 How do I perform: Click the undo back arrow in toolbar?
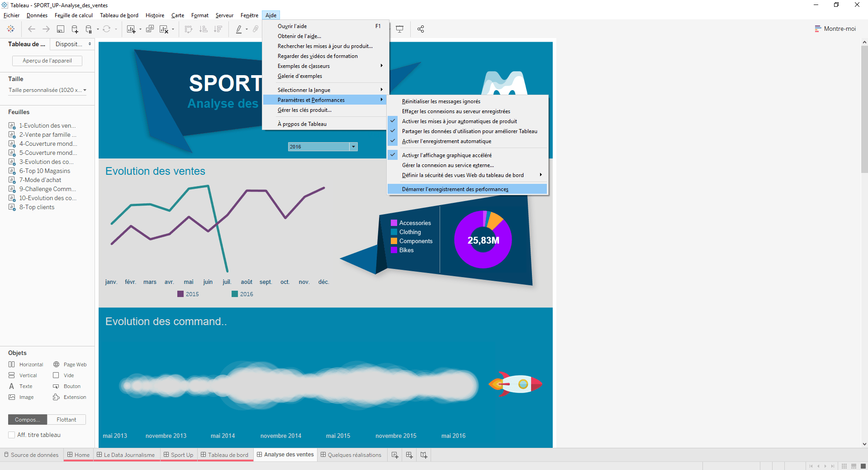point(32,29)
